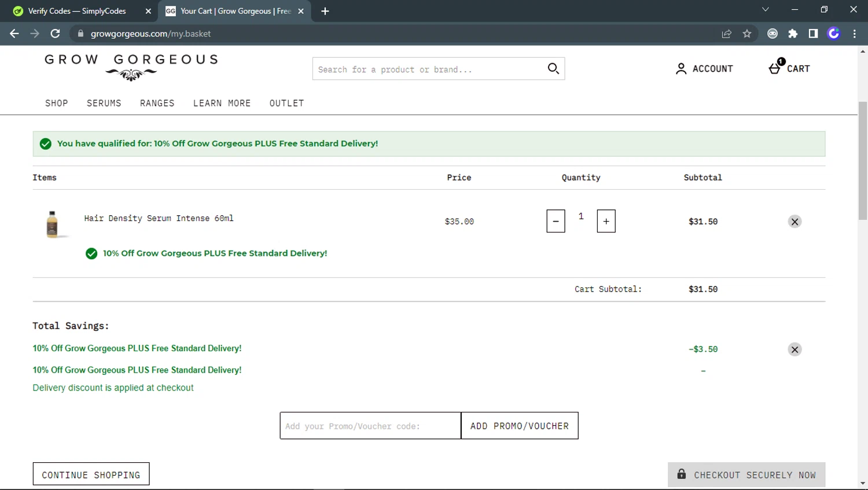Viewport: 868px width, 490px height.
Task: Click 'Delivery discount is applied at checkout' text
Action: [113, 388]
